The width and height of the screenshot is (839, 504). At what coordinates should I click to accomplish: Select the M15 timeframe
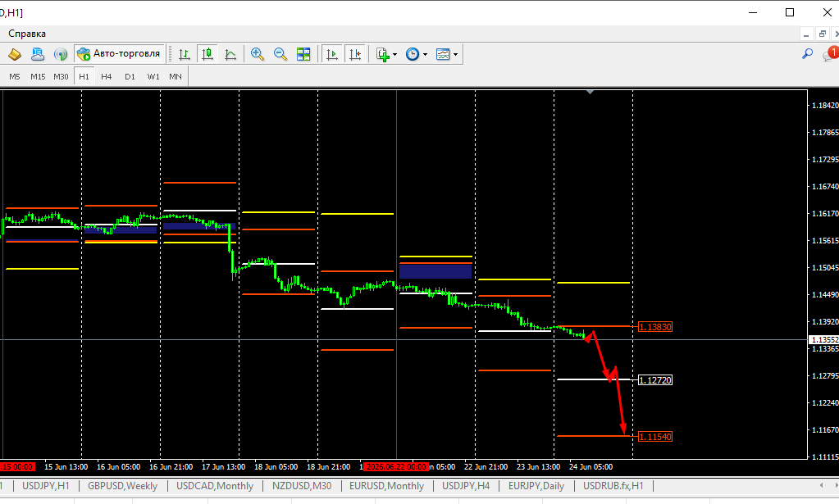pyautogui.click(x=38, y=76)
